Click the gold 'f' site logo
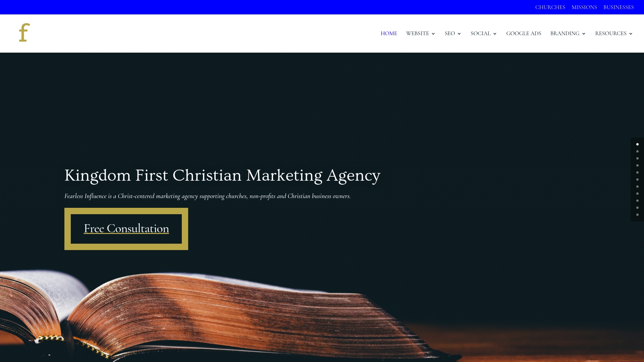This screenshot has height=362, width=644. (24, 33)
